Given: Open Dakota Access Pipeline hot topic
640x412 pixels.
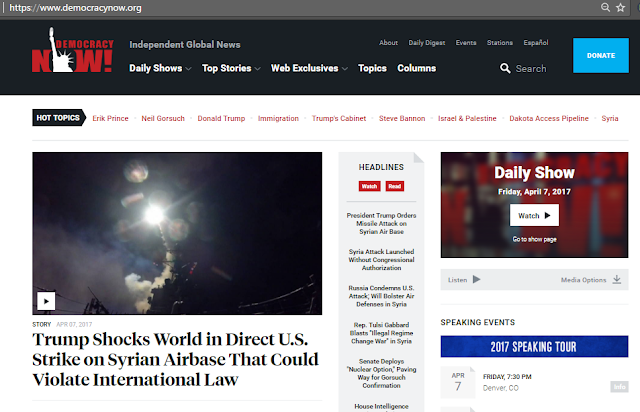Looking at the screenshot, I should [x=549, y=118].
